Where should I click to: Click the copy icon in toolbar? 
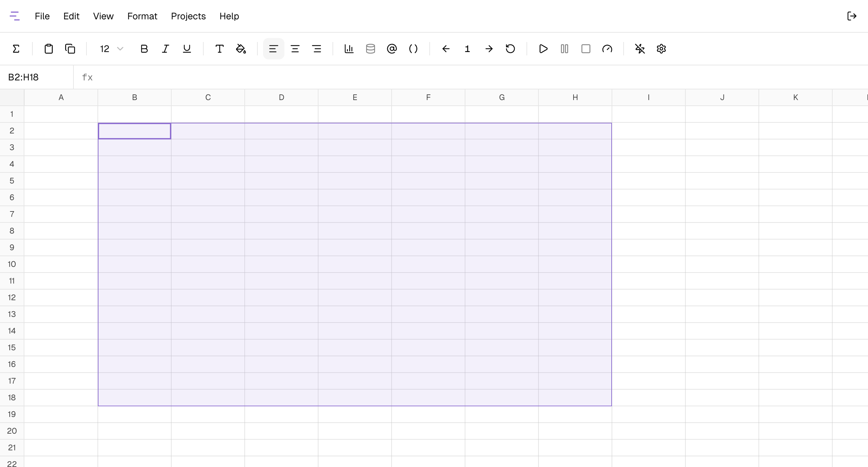tap(70, 49)
